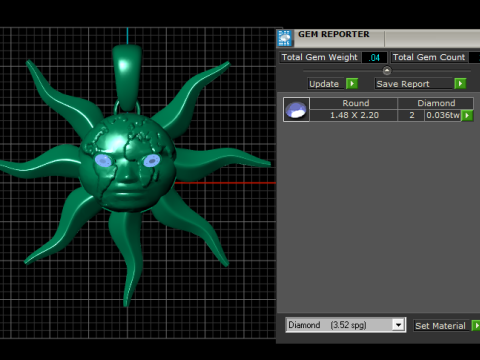Click the 1.48 X 2.20 size cell

(354, 115)
